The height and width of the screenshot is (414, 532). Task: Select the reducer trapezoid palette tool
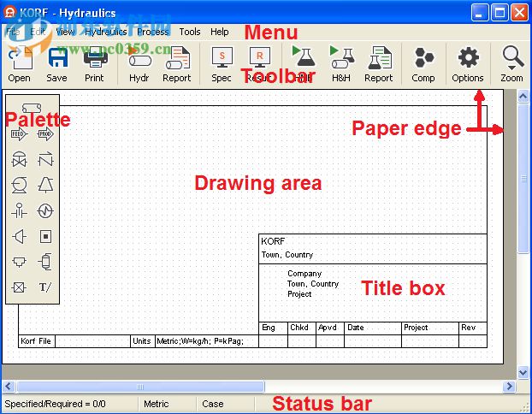(19, 237)
